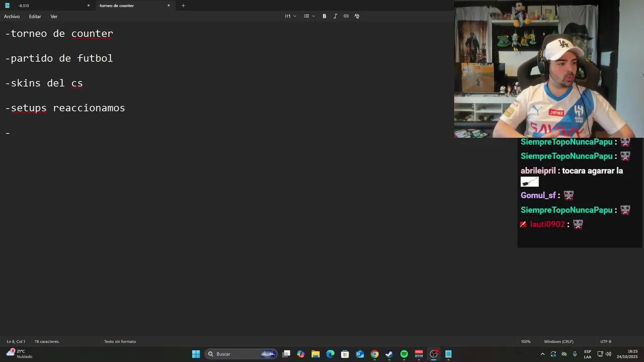
Task: Open File Explorer from taskbar
Action: tap(315, 354)
